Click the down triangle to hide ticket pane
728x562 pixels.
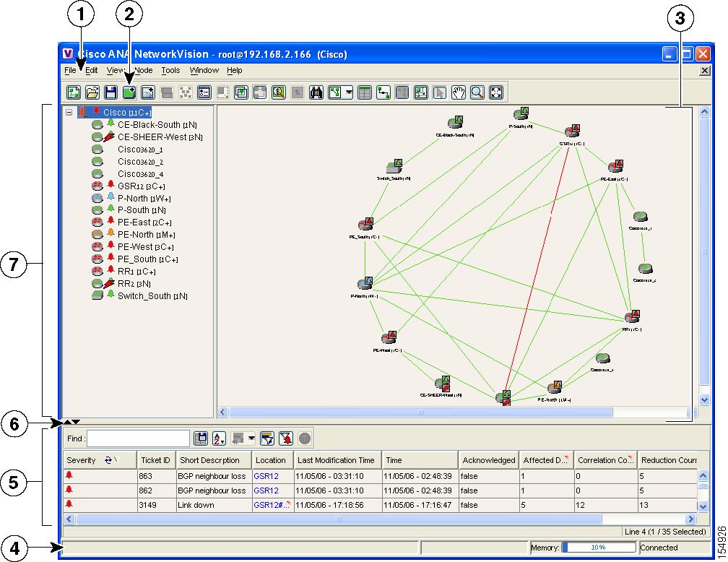click(x=76, y=422)
